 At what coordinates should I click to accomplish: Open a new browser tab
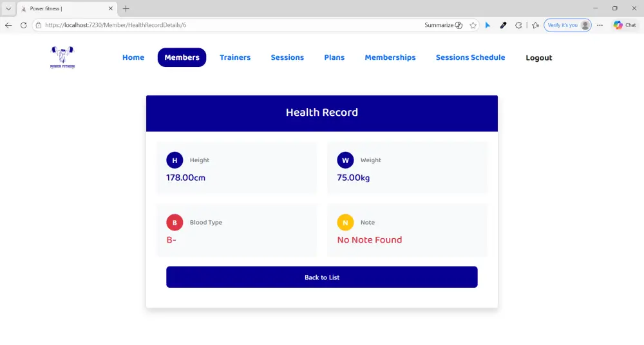click(126, 8)
